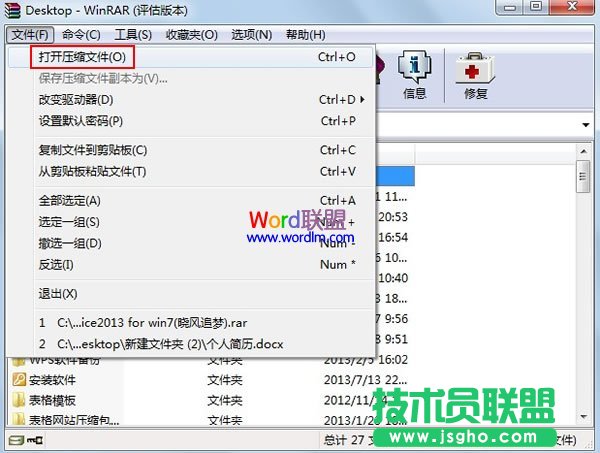The width and height of the screenshot is (600, 453).
Task: Select the 安装软件 folder icon
Action: [x=19, y=380]
